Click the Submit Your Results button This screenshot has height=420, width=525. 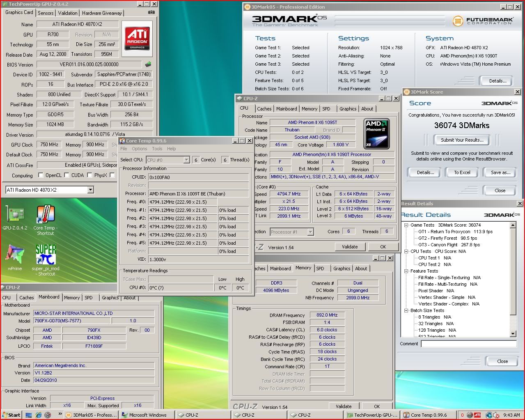coord(462,140)
